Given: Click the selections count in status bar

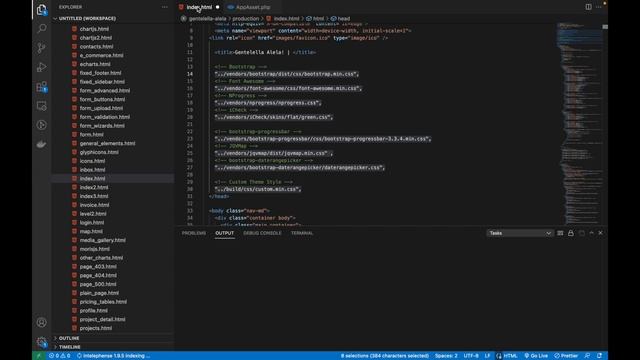Looking at the screenshot, I should coord(384,356).
